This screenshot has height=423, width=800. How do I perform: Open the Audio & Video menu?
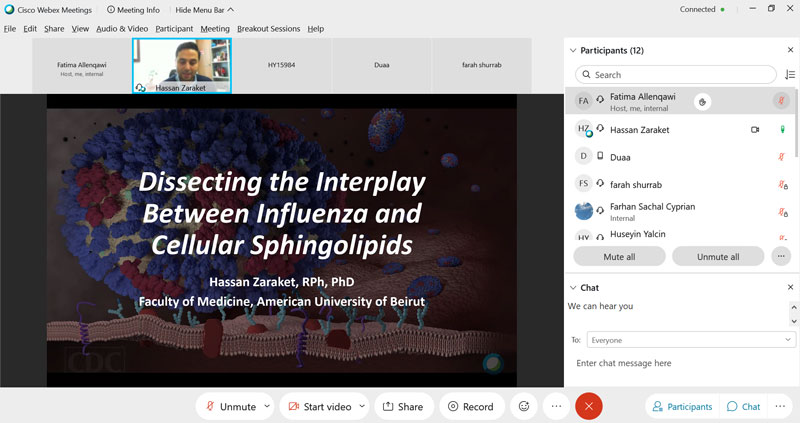[x=122, y=29]
